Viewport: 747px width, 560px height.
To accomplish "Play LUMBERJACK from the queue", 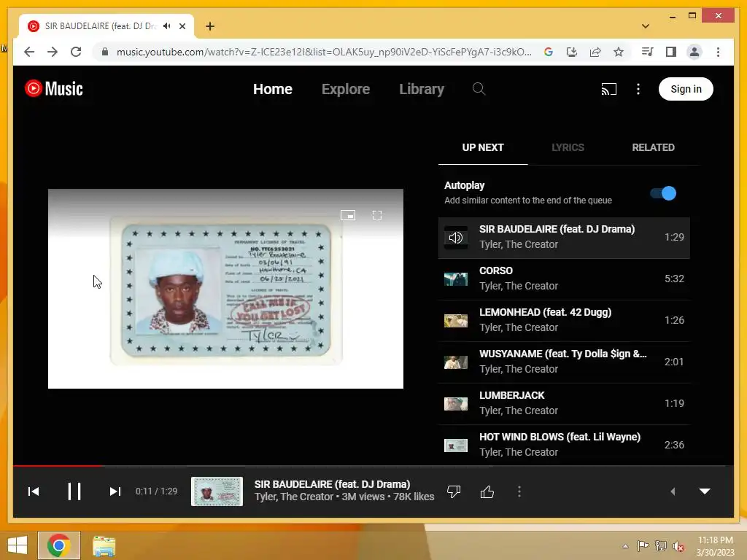I will (564, 403).
